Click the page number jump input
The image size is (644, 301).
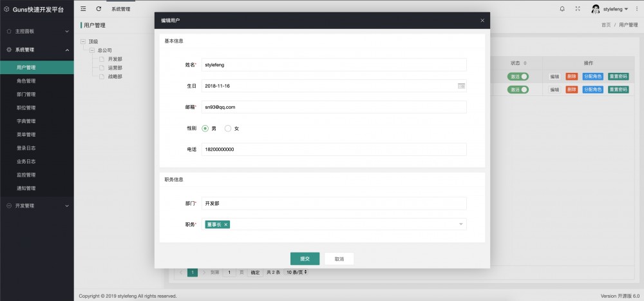pos(229,272)
